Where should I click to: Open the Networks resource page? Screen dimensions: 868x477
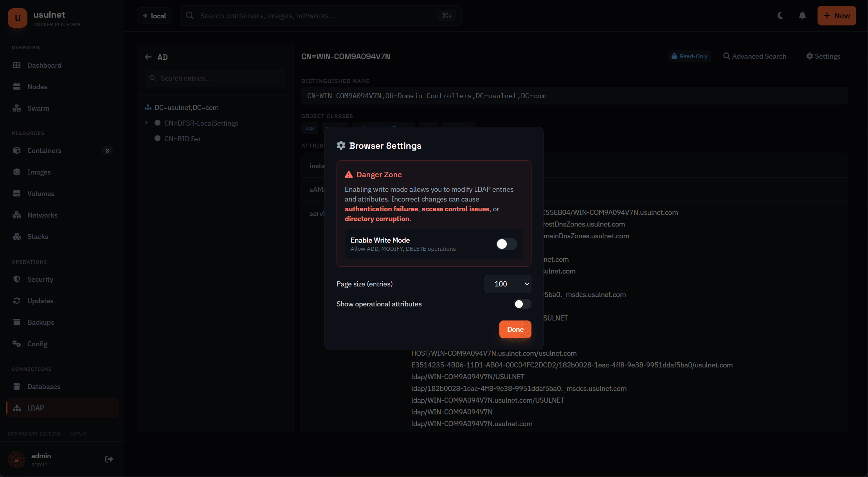42,215
